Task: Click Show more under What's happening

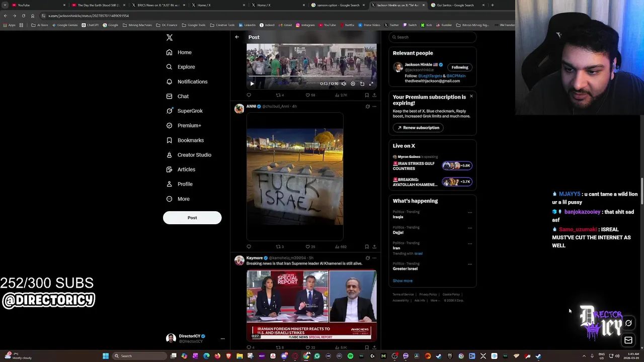Action: [403, 281]
